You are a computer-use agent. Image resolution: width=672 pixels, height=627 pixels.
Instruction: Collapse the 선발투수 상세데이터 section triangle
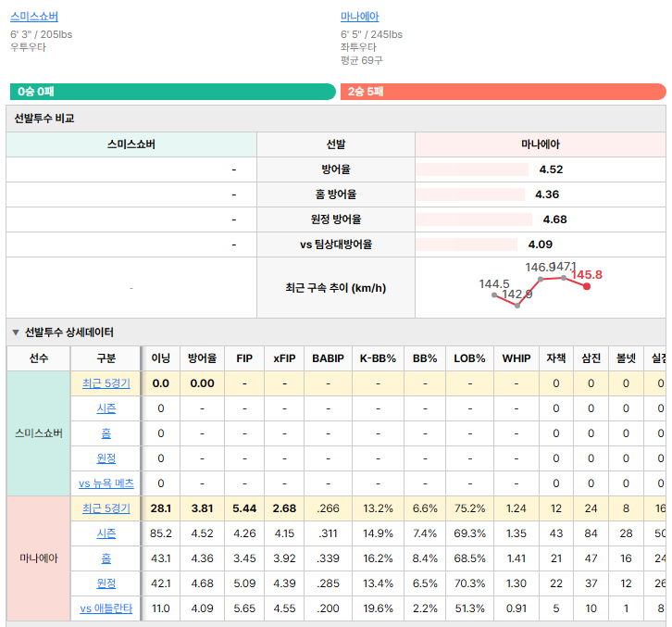[x=16, y=332]
